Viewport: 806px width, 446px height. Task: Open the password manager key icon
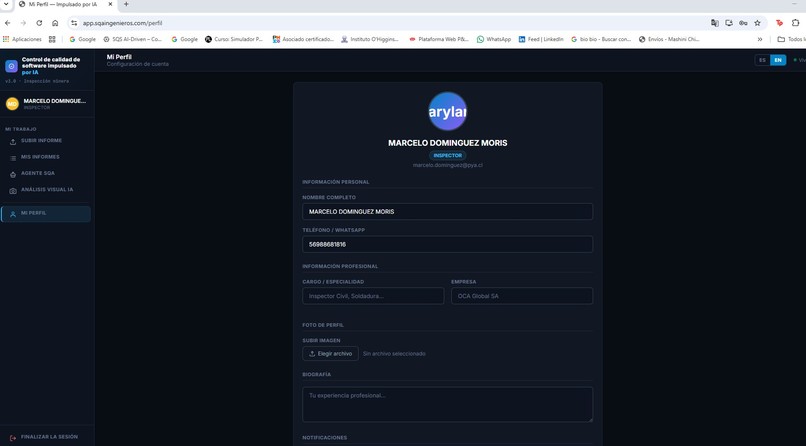pos(743,23)
